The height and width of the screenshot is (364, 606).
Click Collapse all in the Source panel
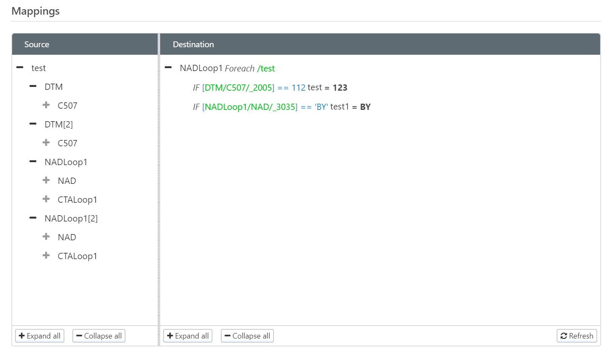click(x=99, y=336)
